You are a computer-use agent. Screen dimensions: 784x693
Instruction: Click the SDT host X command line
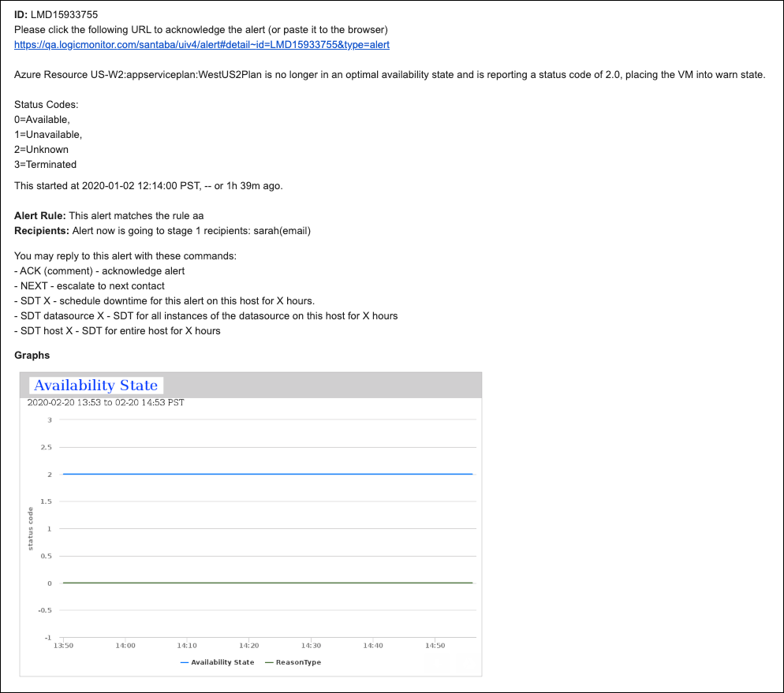117,331
